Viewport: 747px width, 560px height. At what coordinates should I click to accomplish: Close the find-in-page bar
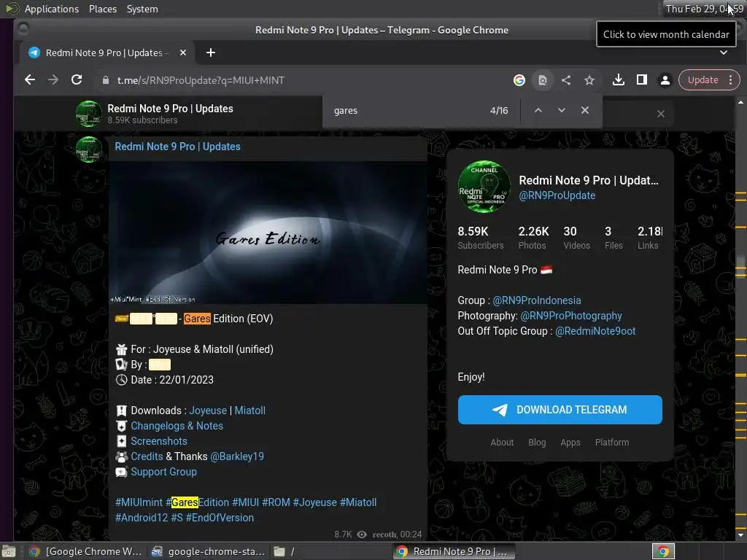click(x=585, y=110)
